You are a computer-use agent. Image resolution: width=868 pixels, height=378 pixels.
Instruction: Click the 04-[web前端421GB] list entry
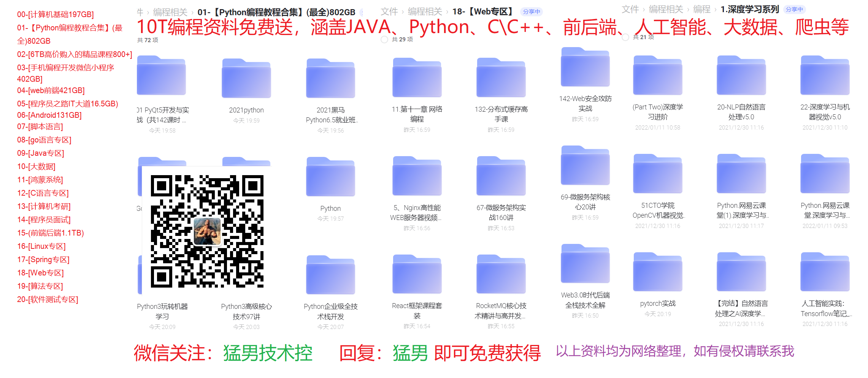click(51, 90)
